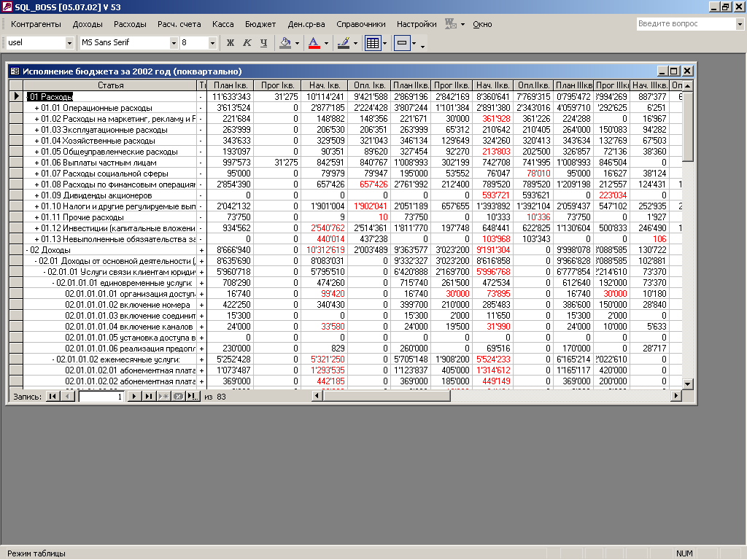Go to the first record

(x=53, y=396)
